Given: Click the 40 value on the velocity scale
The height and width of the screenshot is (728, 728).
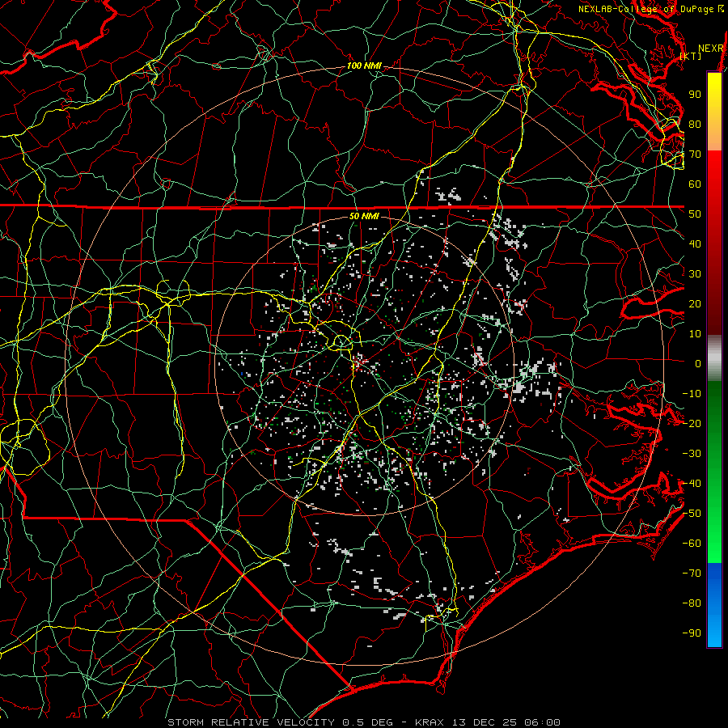Looking at the screenshot, I should (695, 243).
